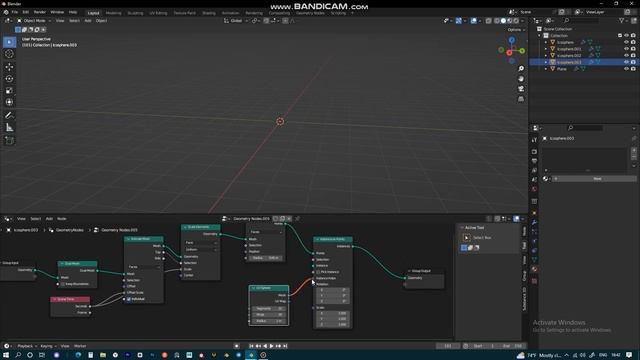The width and height of the screenshot is (640, 360).
Task: Click the viewport pan hand icon
Action: pyautogui.click(x=521, y=79)
